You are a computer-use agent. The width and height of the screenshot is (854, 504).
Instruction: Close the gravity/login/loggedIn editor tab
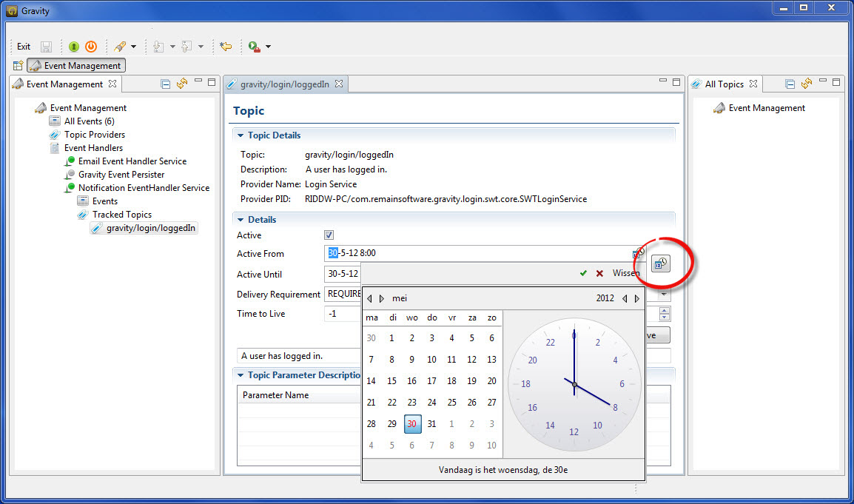tap(339, 84)
